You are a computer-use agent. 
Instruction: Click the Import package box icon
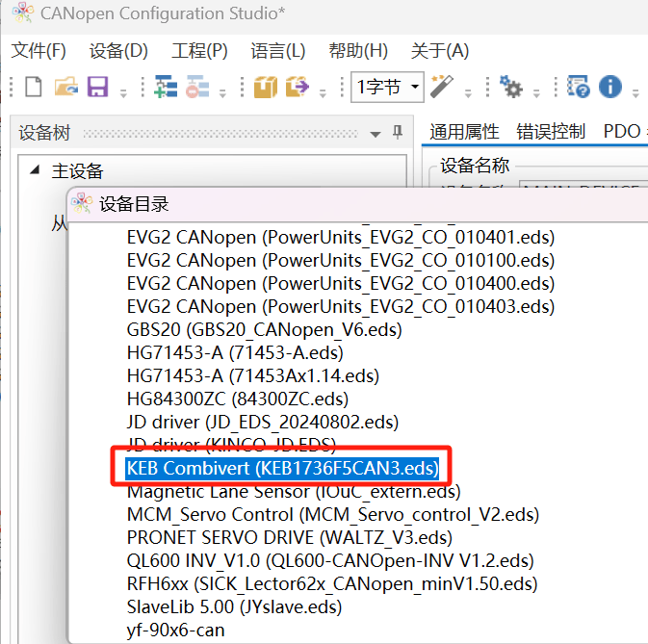pyautogui.click(x=266, y=87)
